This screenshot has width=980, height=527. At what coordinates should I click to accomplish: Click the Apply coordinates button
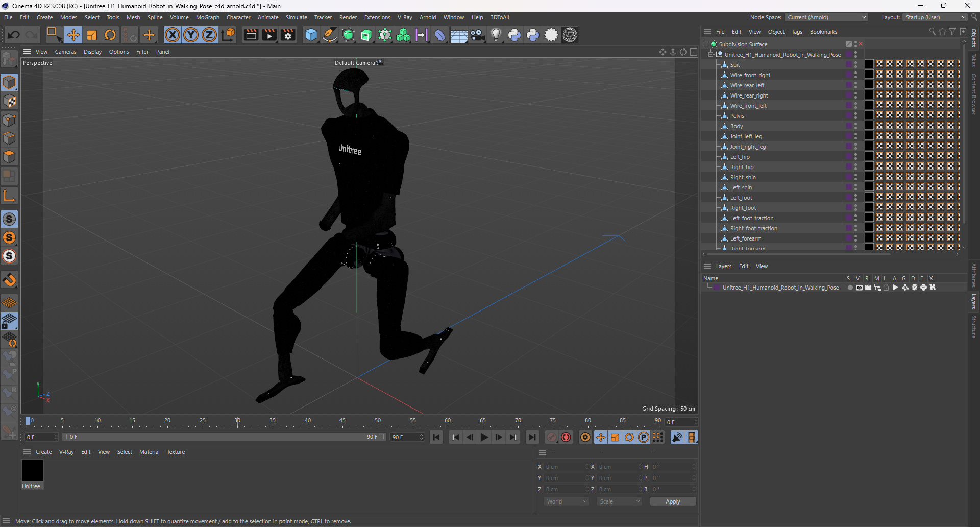(x=673, y=501)
